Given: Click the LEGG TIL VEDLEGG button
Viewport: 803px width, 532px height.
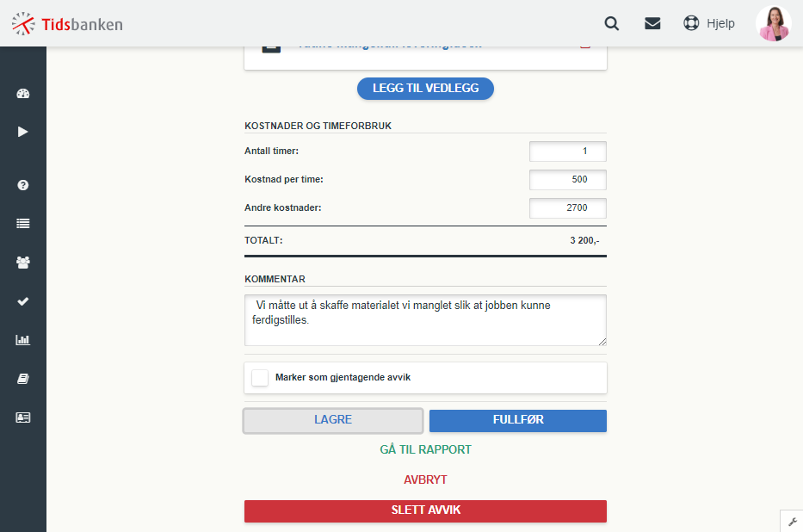Looking at the screenshot, I should pyautogui.click(x=425, y=89).
